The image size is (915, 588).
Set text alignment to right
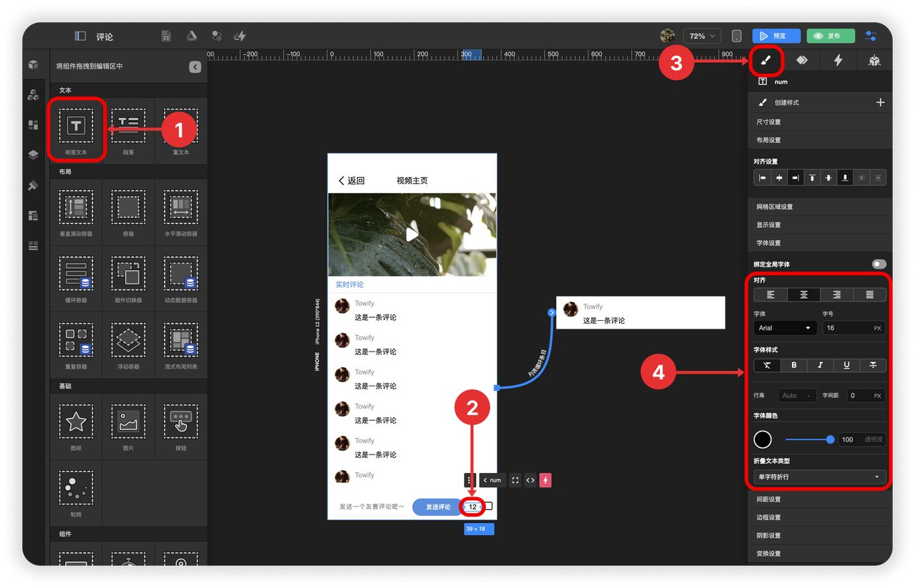pyautogui.click(x=836, y=294)
